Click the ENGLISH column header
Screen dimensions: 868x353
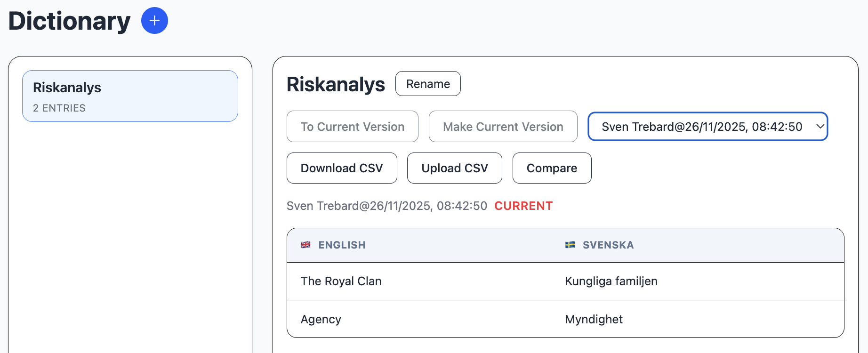click(342, 245)
